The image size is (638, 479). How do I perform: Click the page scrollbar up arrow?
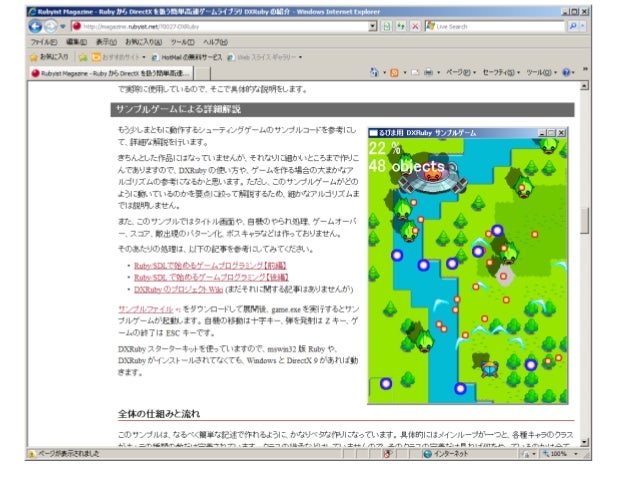pyautogui.click(x=585, y=85)
